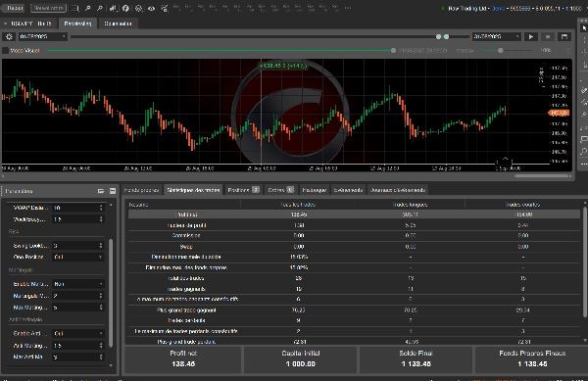Open the Journaux d'événements tab
The width and height of the screenshot is (588, 381).
398,190
